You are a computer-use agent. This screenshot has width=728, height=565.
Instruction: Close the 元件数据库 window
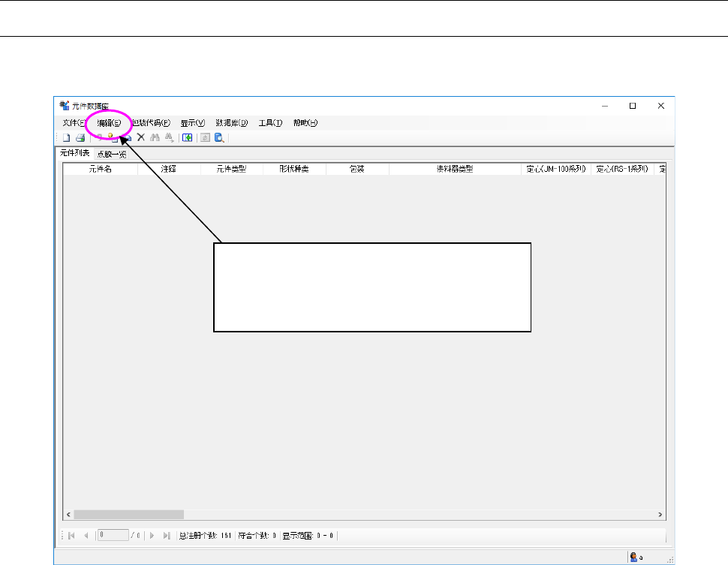(660, 106)
